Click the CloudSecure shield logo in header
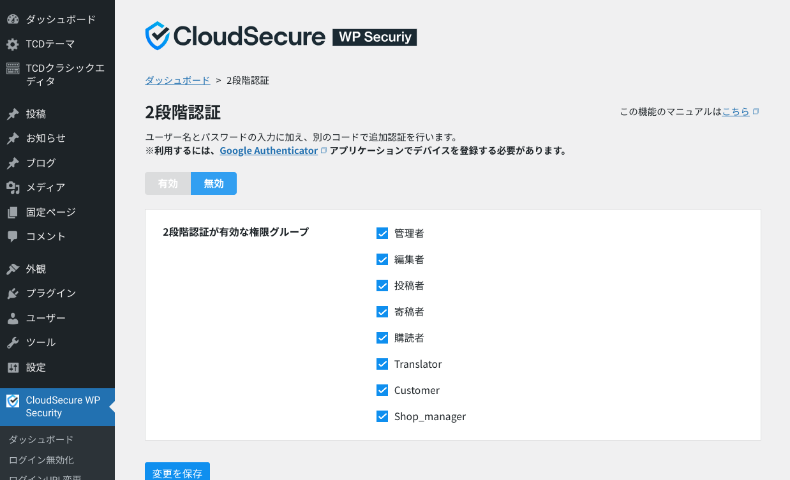This screenshot has height=480, width=790. [157, 36]
